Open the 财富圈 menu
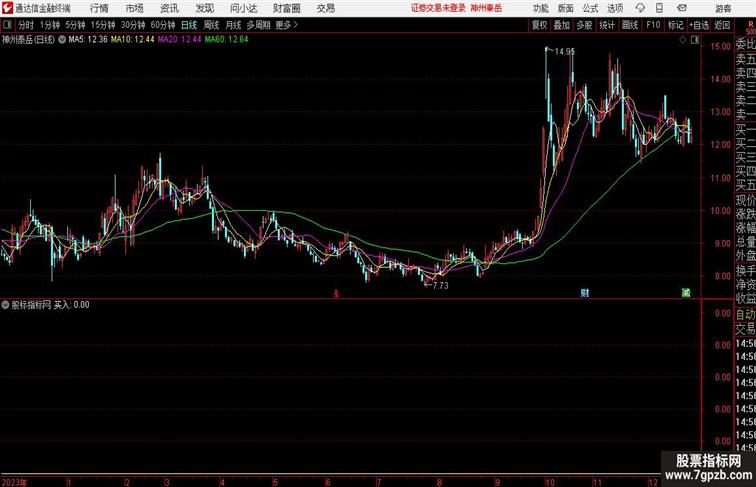The image size is (756, 487). pos(286,8)
